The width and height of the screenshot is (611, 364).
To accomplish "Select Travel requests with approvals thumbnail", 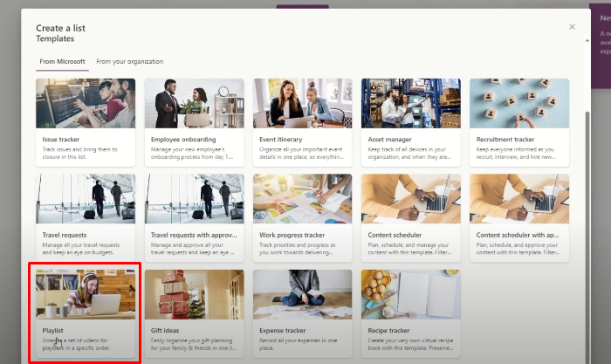I will point(194,199).
